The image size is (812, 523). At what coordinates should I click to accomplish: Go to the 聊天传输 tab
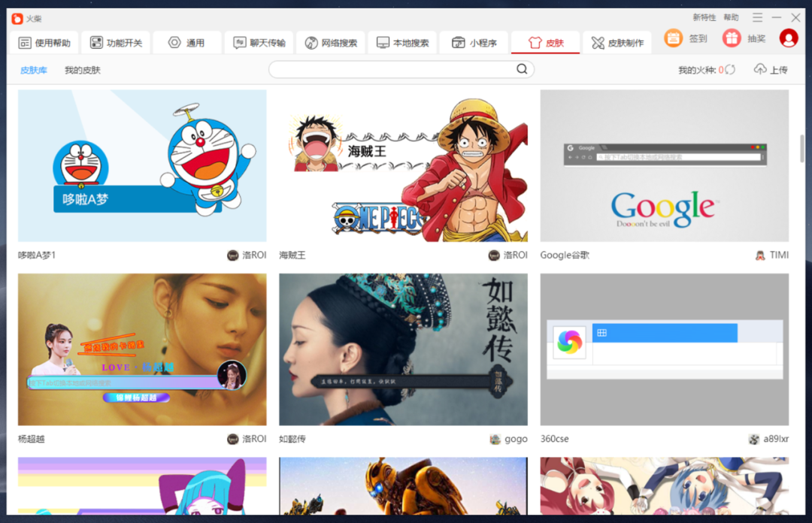coord(259,43)
